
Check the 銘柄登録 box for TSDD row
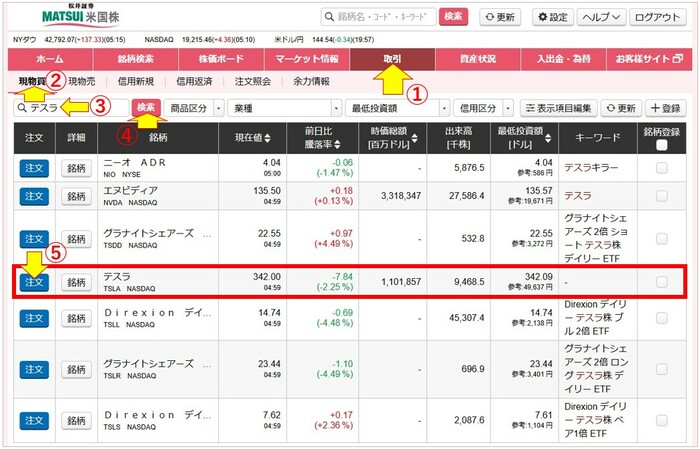(x=662, y=238)
